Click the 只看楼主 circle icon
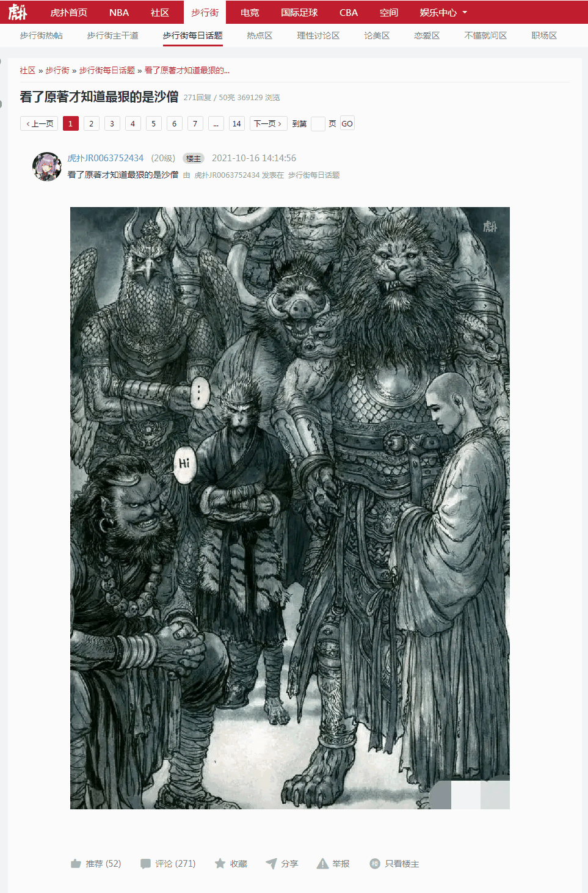 click(375, 864)
